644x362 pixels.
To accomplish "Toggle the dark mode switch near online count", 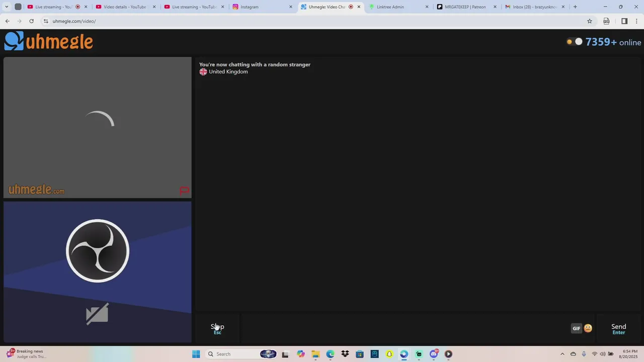I will tap(574, 42).
